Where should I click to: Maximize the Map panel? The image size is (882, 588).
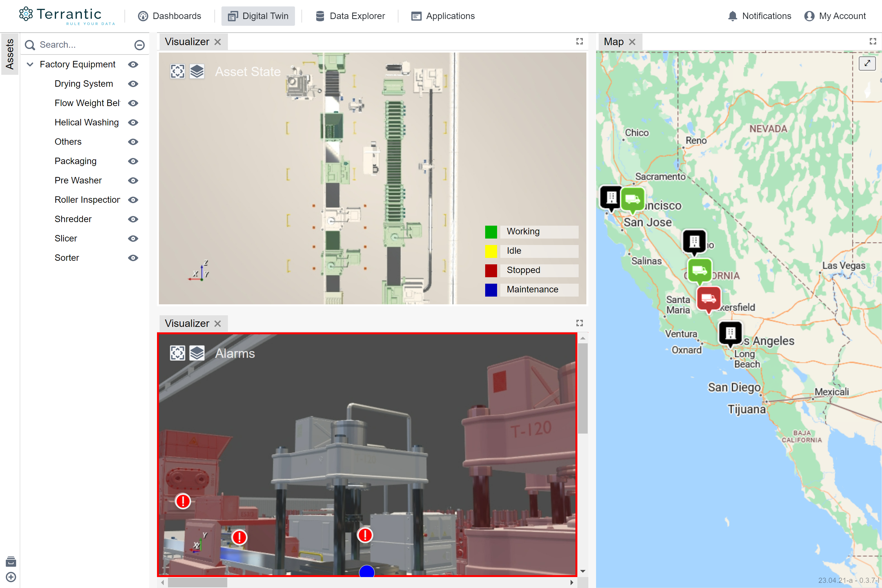tap(873, 41)
